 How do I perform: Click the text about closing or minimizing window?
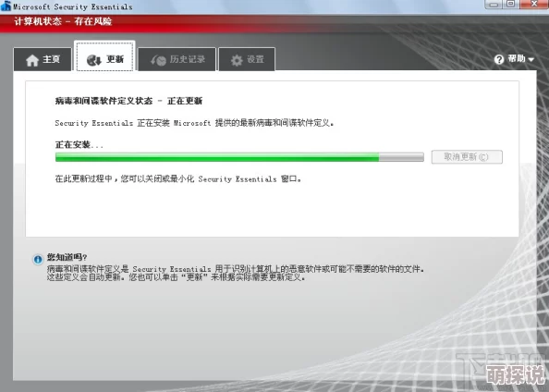click(x=178, y=179)
